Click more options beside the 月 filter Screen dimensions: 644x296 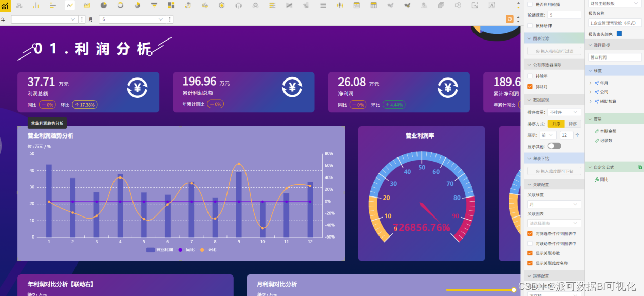170,19
